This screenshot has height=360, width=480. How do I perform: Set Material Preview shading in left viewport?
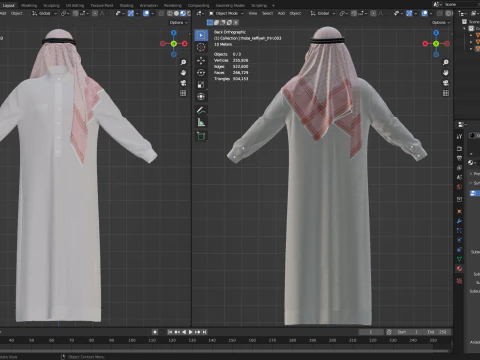tap(183, 13)
